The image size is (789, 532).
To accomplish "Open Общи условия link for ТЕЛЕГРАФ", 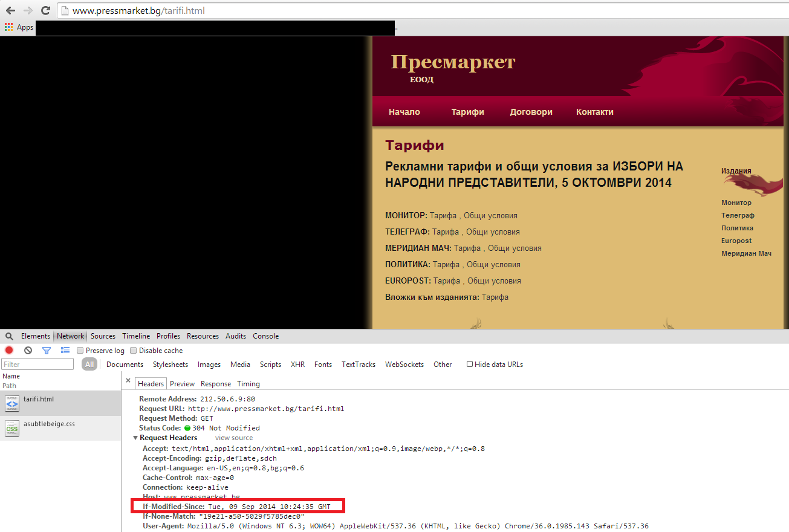I will pyautogui.click(x=493, y=232).
